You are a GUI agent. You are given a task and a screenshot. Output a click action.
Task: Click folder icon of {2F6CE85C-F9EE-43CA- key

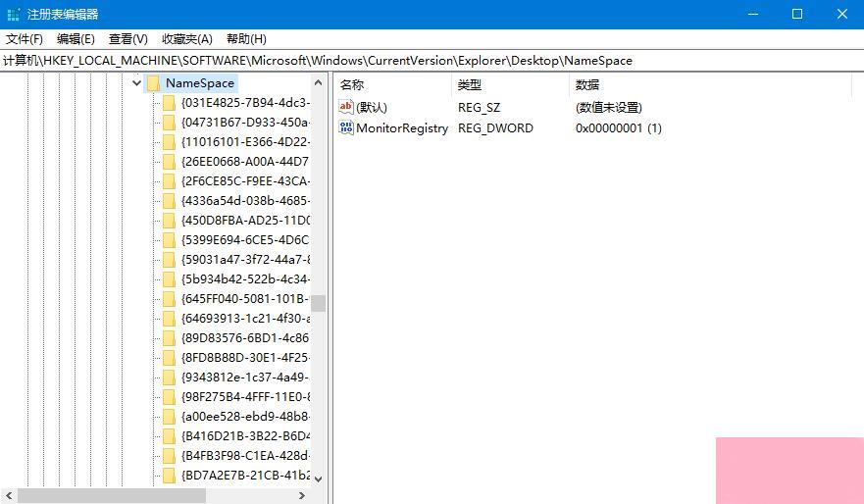pos(169,181)
